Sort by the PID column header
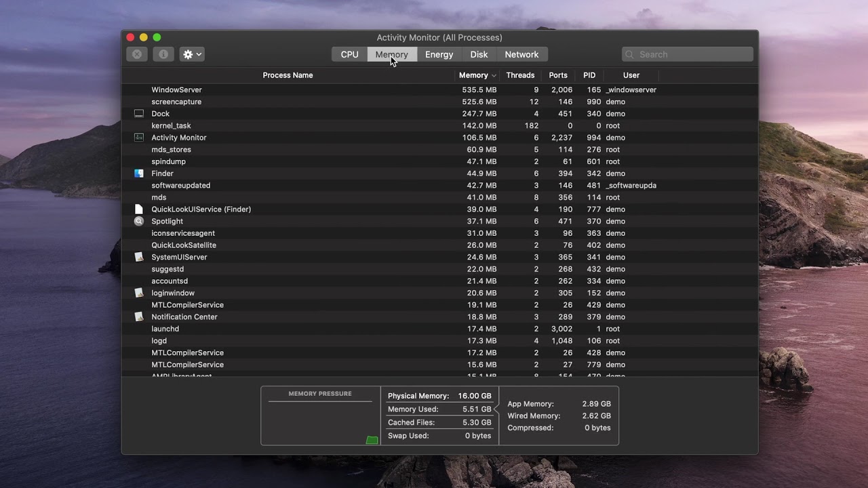This screenshot has width=868, height=488. pos(589,75)
